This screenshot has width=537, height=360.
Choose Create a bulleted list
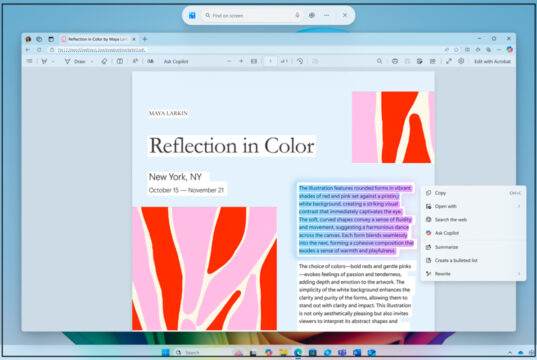click(473, 260)
